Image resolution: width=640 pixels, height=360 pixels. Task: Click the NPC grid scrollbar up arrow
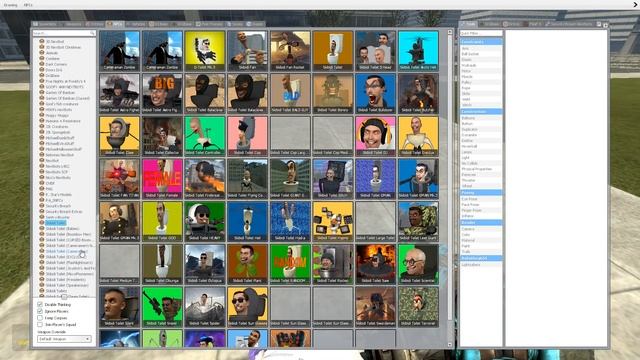[x=450, y=32]
